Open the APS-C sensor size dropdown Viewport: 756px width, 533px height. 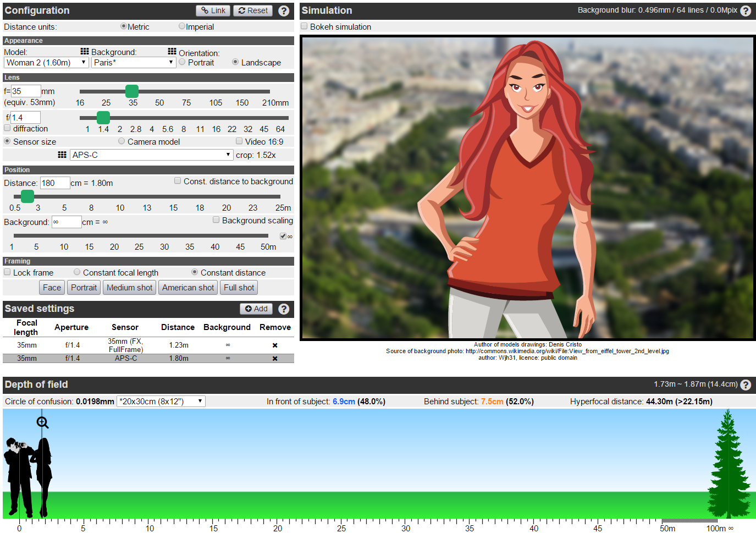point(151,155)
